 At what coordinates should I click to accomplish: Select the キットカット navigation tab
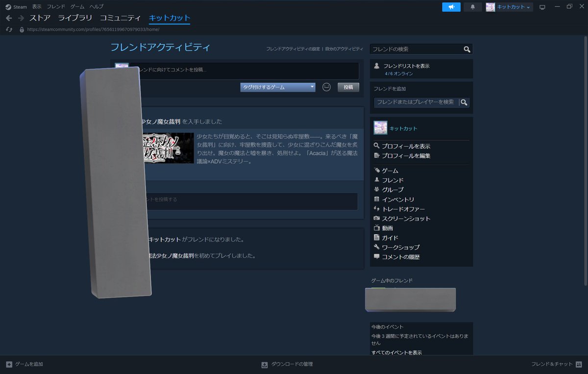pyautogui.click(x=170, y=18)
